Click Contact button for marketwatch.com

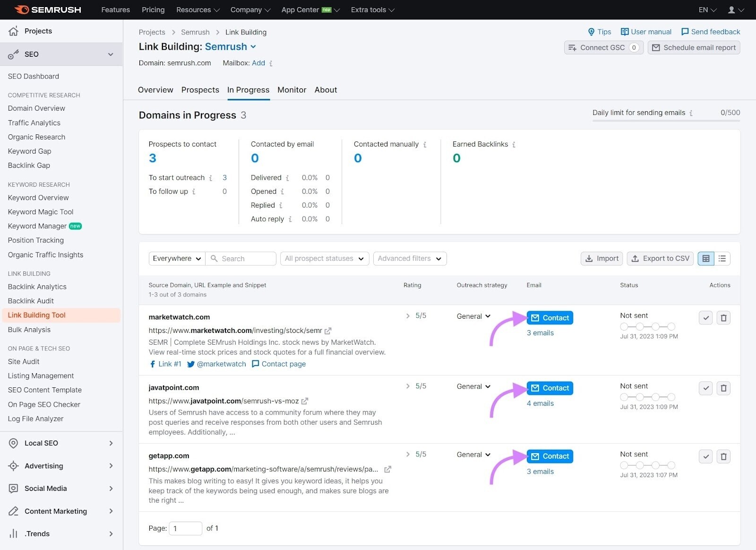click(550, 318)
